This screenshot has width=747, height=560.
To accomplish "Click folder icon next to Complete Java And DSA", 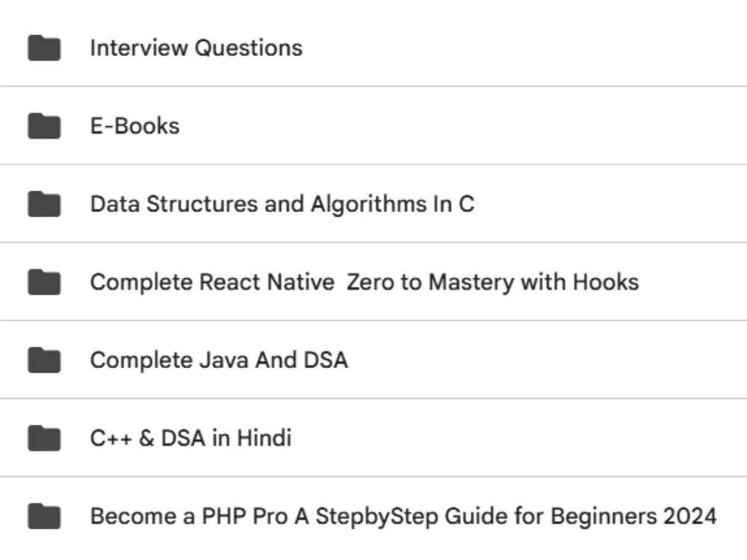I will (x=44, y=361).
